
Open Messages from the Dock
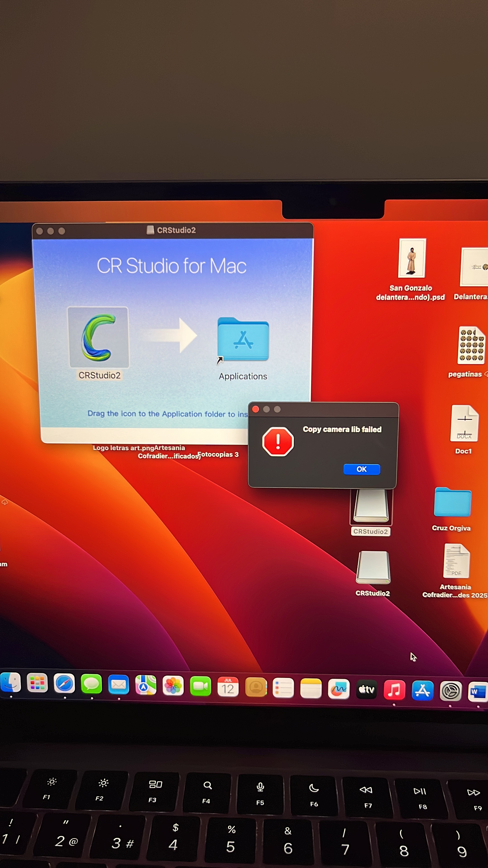91,684
